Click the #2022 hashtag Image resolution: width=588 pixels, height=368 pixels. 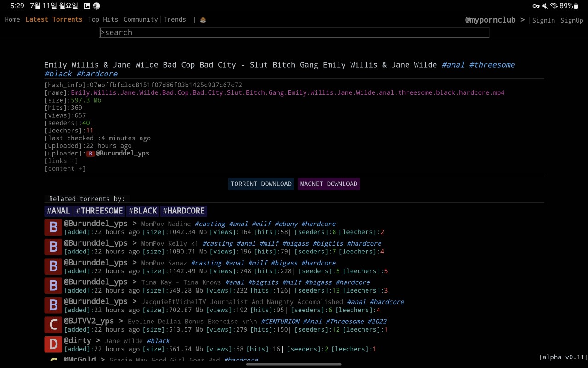[377, 322]
